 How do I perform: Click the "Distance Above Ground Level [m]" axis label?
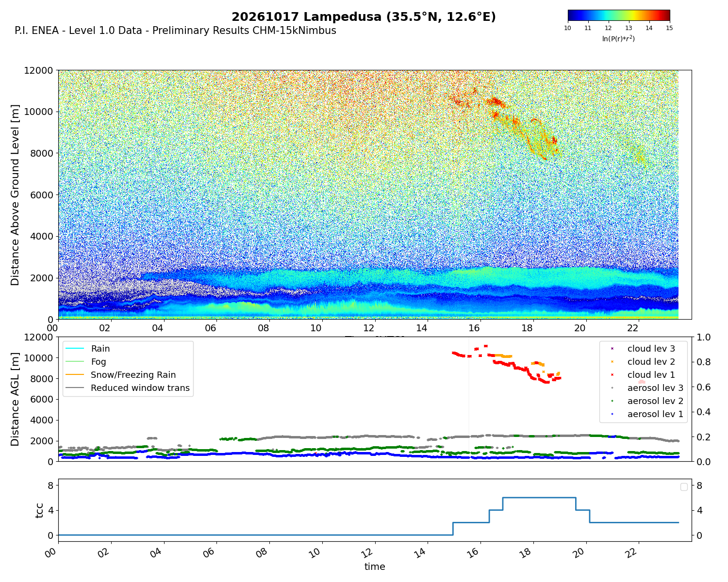tap(15, 195)
